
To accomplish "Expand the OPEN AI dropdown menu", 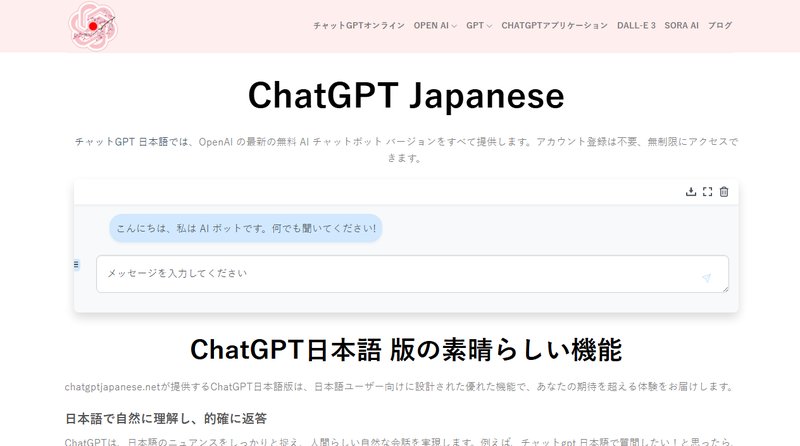I will click(435, 26).
